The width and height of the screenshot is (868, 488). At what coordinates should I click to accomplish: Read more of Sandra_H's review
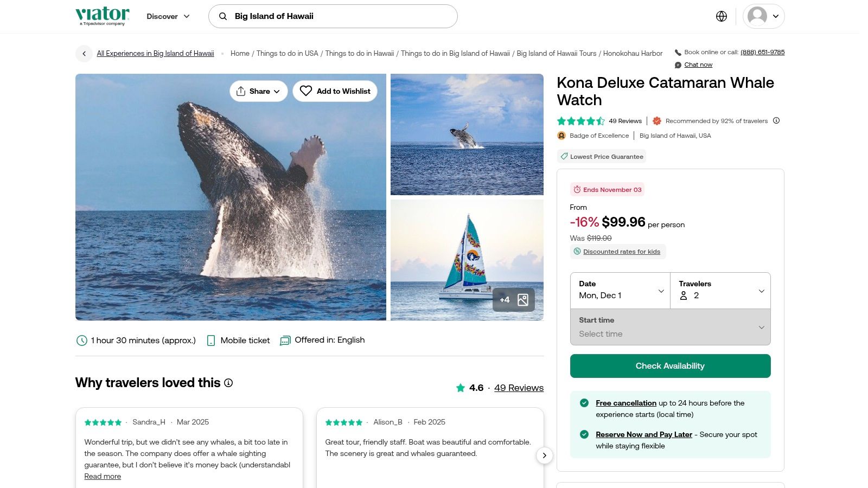click(103, 476)
